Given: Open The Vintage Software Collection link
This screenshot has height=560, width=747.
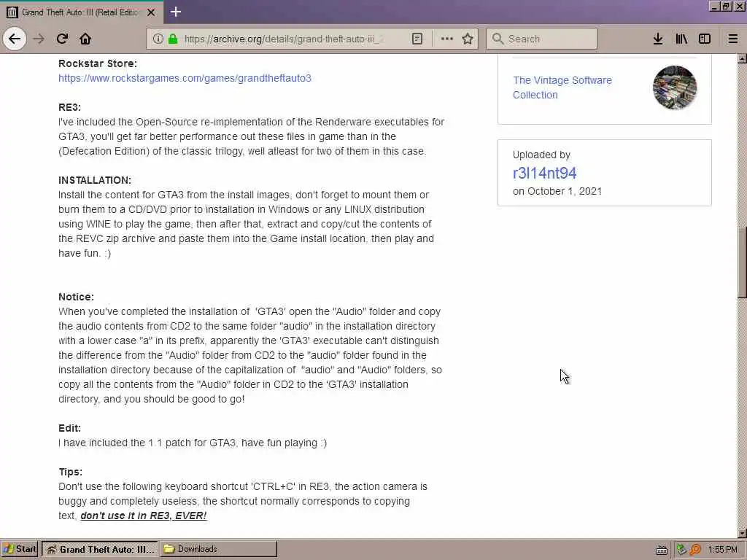Looking at the screenshot, I should [x=562, y=87].
